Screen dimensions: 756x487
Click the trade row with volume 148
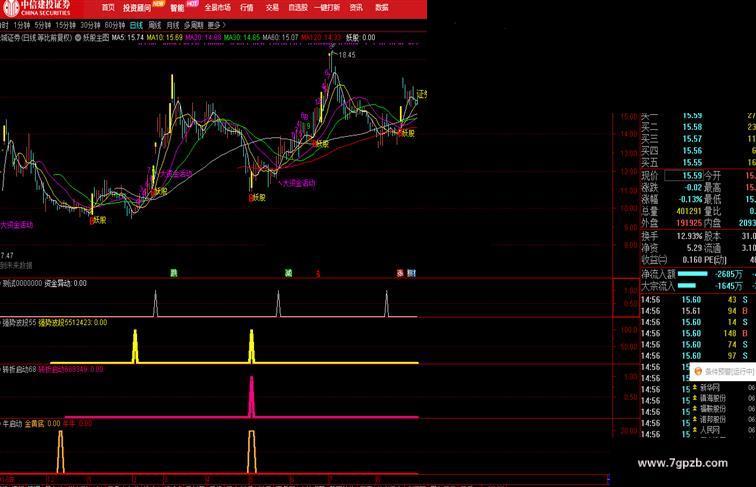point(696,333)
